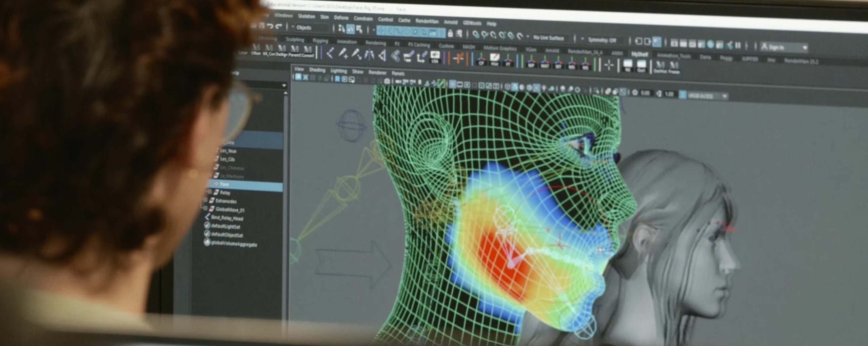
Task: Click the Pause render icon in status line
Action: point(738,45)
